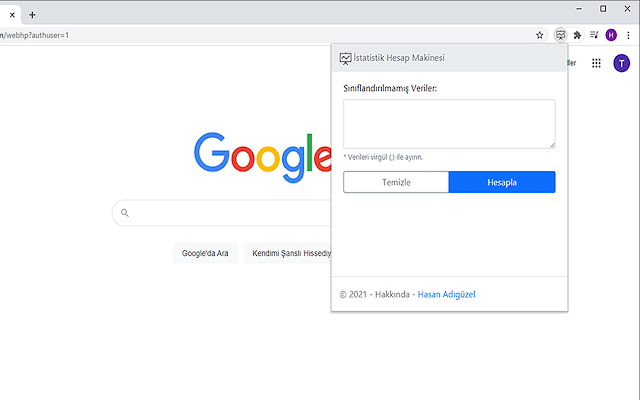Click the search magnifier icon

(x=125, y=213)
